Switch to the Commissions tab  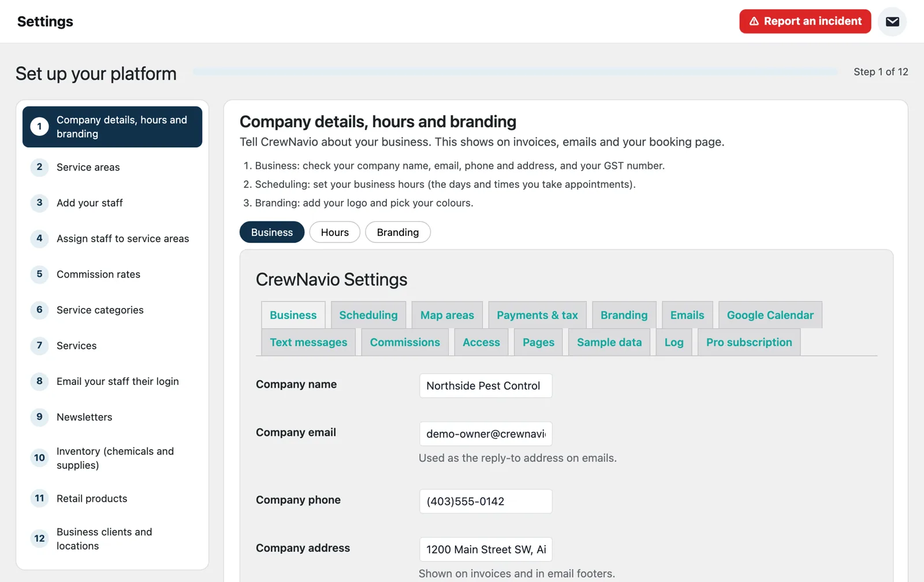tap(405, 342)
